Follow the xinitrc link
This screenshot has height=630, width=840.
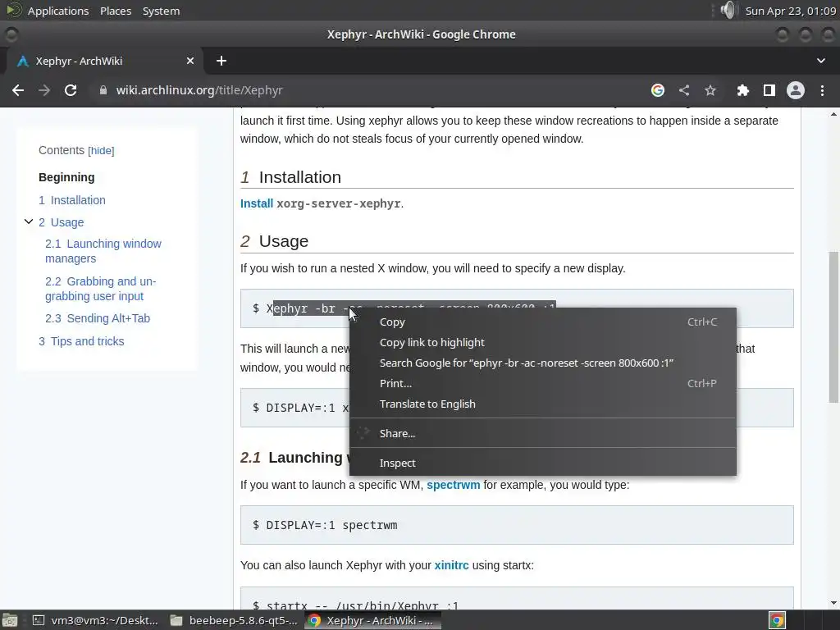pos(452,565)
